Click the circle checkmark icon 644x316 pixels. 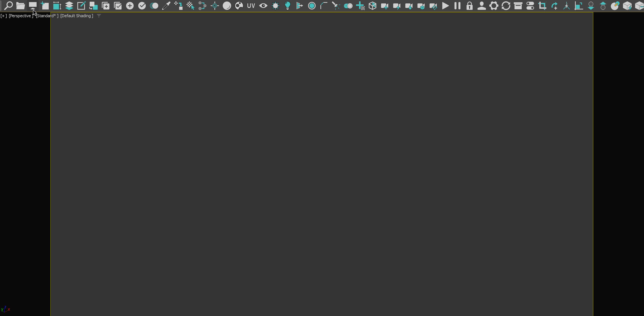click(142, 5)
